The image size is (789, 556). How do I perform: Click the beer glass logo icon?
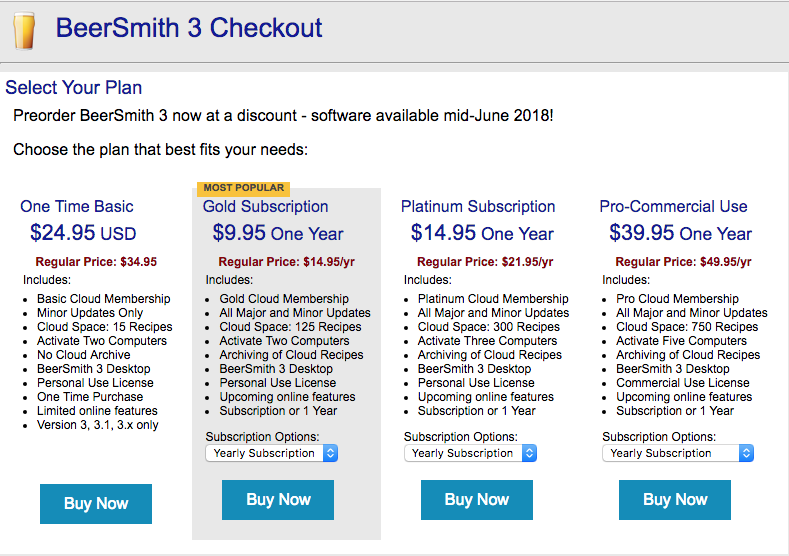coord(24,30)
